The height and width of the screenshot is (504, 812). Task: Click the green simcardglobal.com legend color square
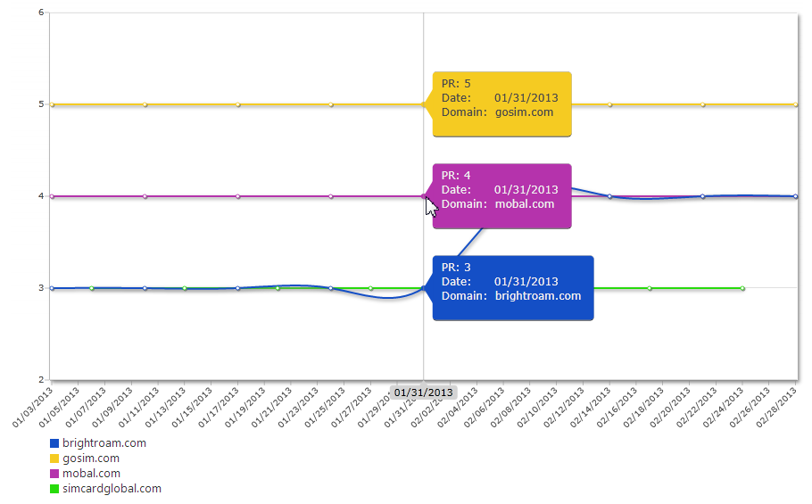(54, 489)
